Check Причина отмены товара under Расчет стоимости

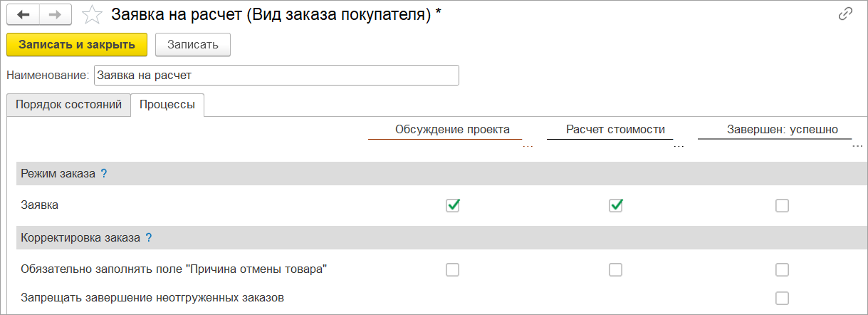coord(616,269)
